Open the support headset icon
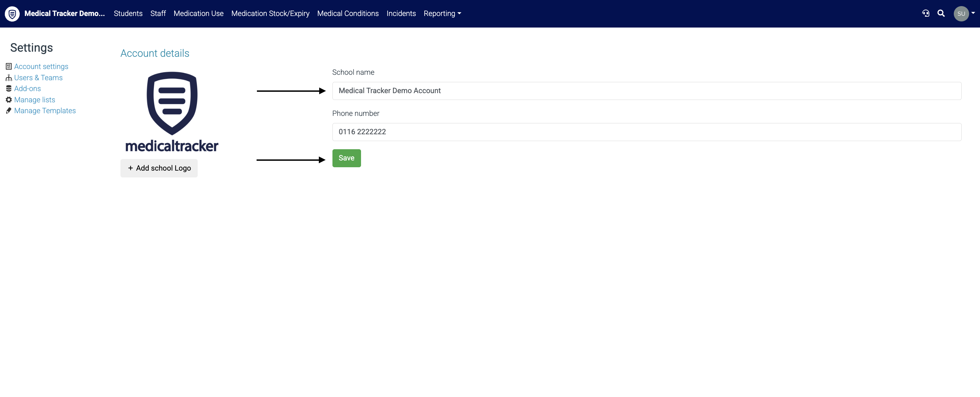Screen dimensions: 980x397 tap(926, 13)
